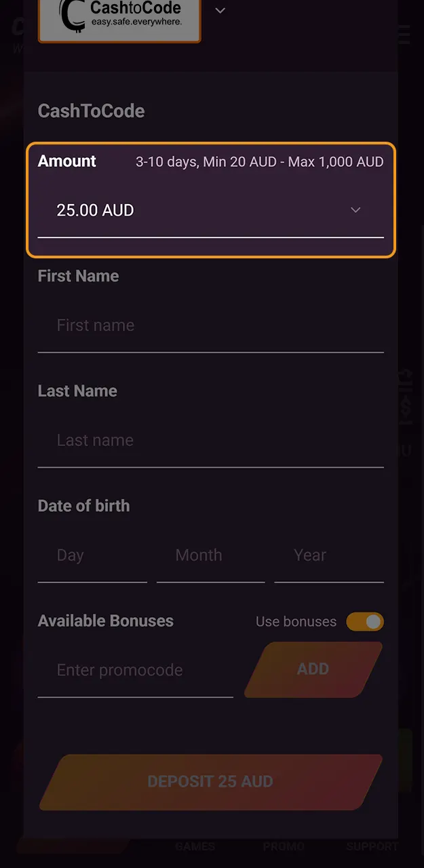
Task: Click the highlighted Amount section
Action: 210,199
